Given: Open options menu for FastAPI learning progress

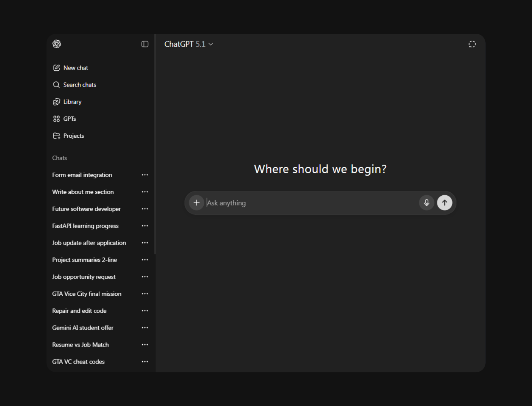Looking at the screenshot, I should 145,226.
